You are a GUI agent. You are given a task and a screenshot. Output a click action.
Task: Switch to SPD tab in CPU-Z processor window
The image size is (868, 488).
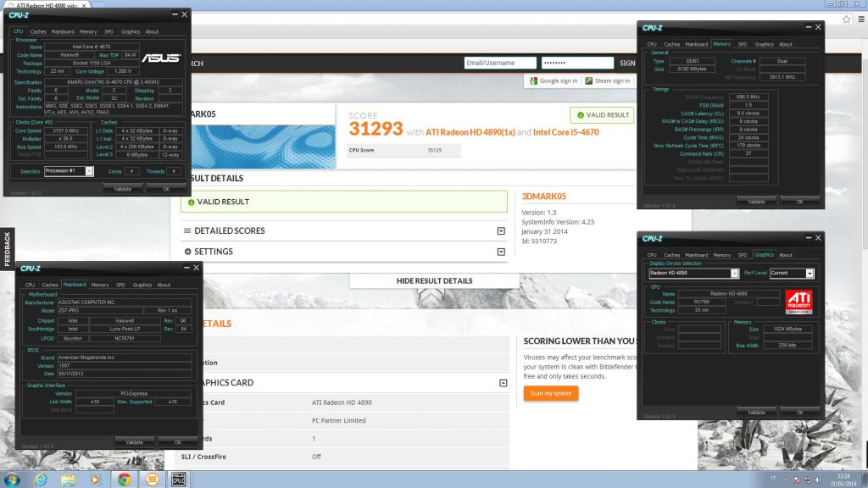[109, 32]
